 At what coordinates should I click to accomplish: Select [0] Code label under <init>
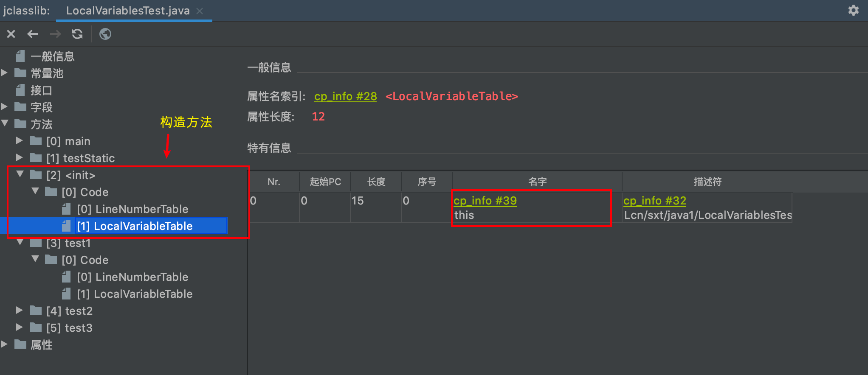coord(85,192)
